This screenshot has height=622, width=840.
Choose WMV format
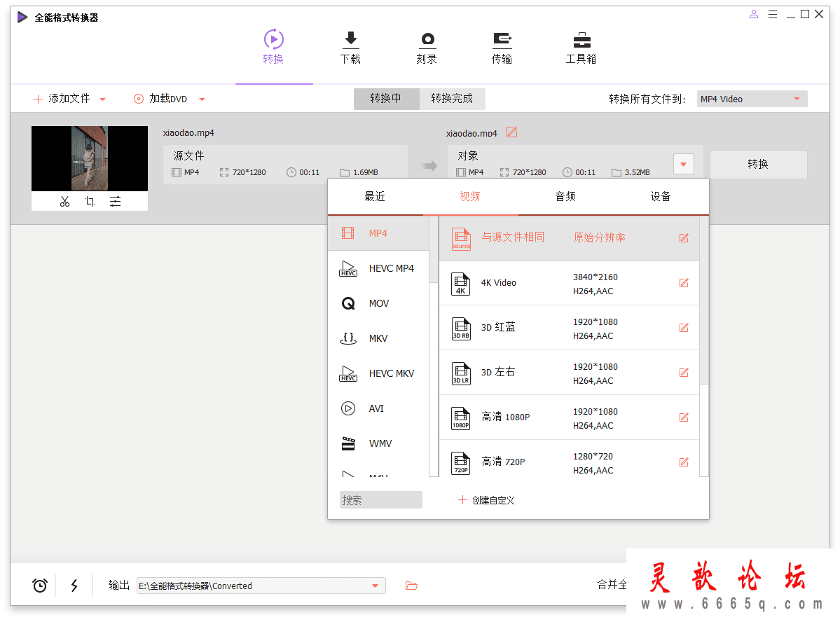[378, 443]
